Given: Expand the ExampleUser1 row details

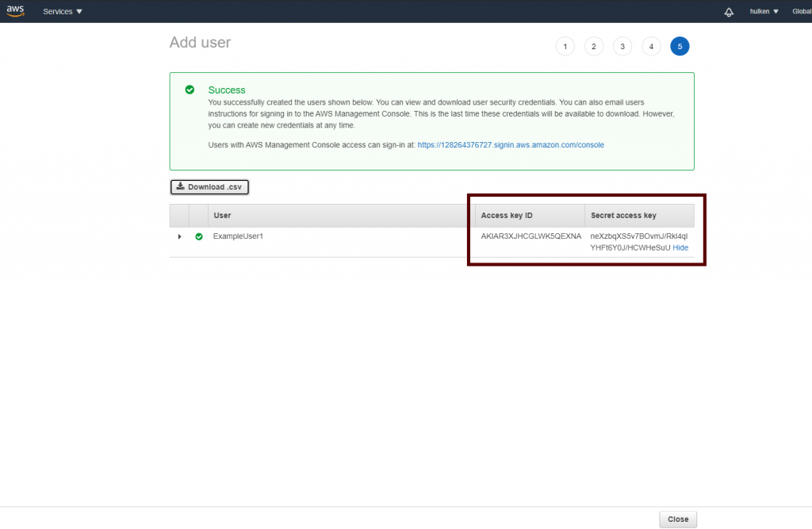Looking at the screenshot, I should click(179, 236).
